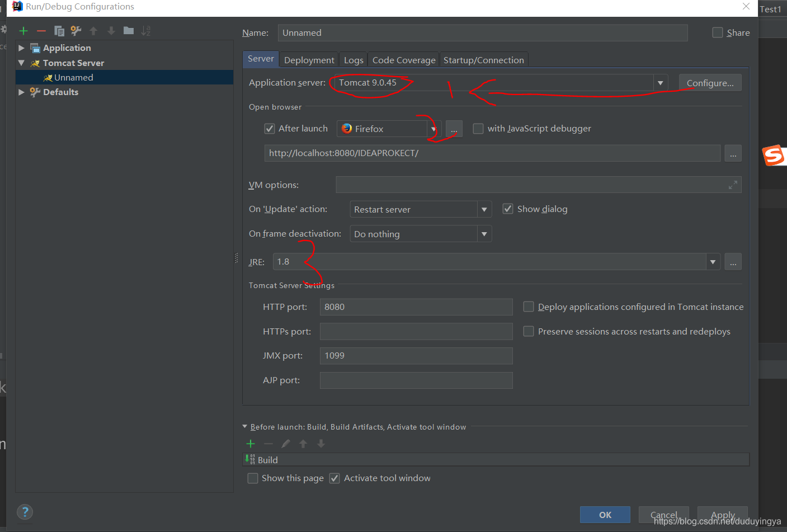Open the help question mark icon

25,512
